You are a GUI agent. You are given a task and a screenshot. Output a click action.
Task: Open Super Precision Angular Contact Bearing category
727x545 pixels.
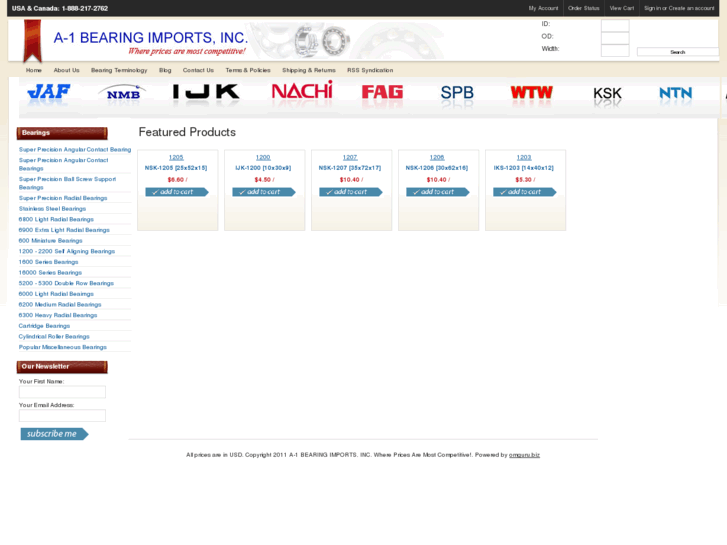pyautogui.click(x=75, y=150)
